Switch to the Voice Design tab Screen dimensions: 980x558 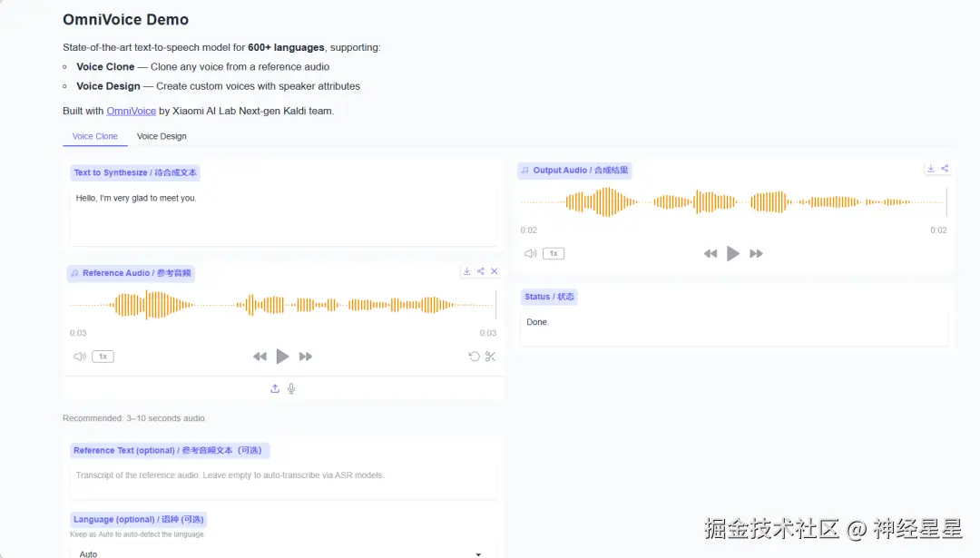162,136
